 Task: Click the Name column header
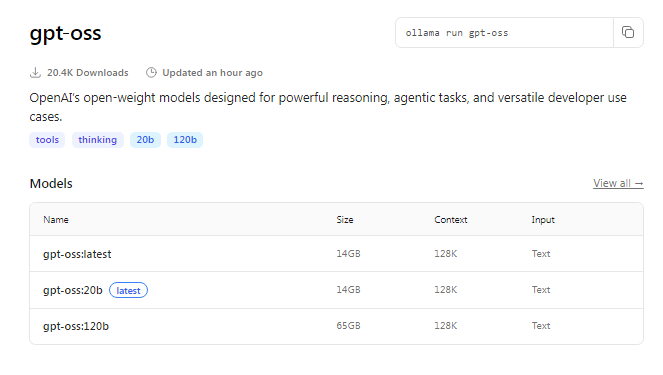[56, 220]
